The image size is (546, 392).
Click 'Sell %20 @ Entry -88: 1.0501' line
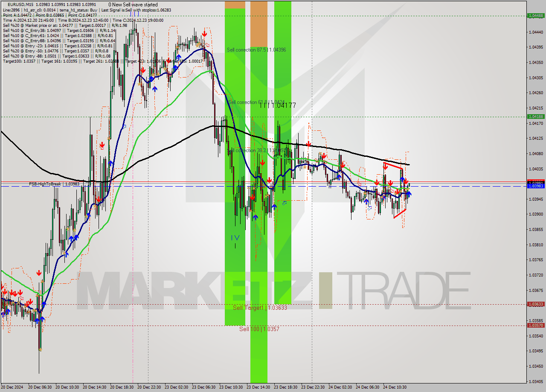point(57,56)
